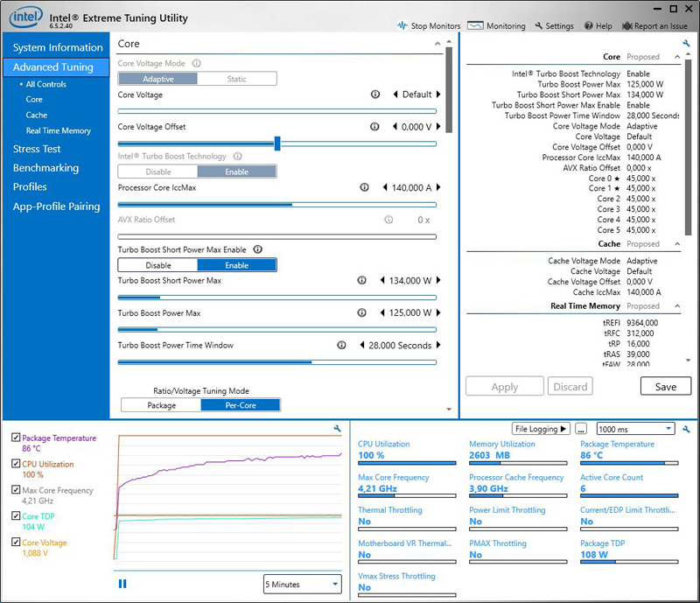The width and height of the screenshot is (700, 603).
Task: Show info for Core Voltage
Action: tap(375, 95)
